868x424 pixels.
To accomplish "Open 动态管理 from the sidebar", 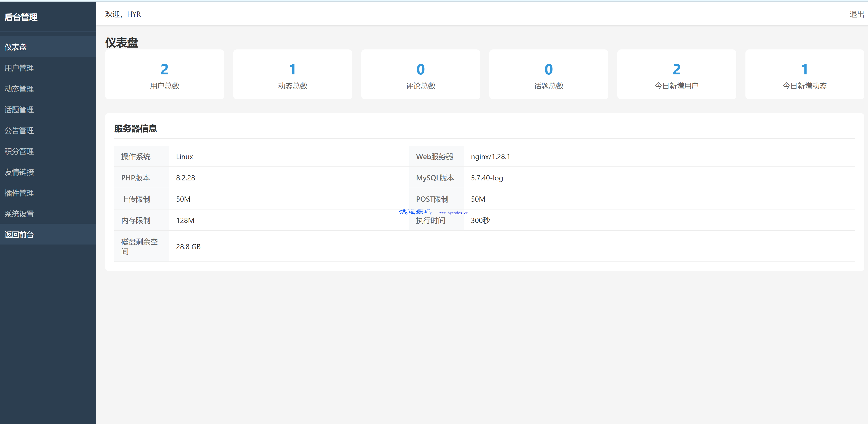I will pos(19,89).
